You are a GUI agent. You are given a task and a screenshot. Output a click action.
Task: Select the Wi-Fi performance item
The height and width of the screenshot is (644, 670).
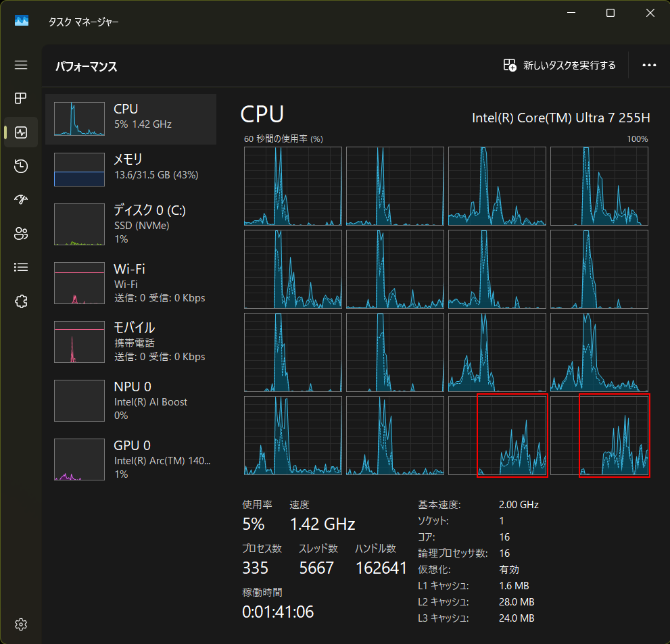point(131,283)
